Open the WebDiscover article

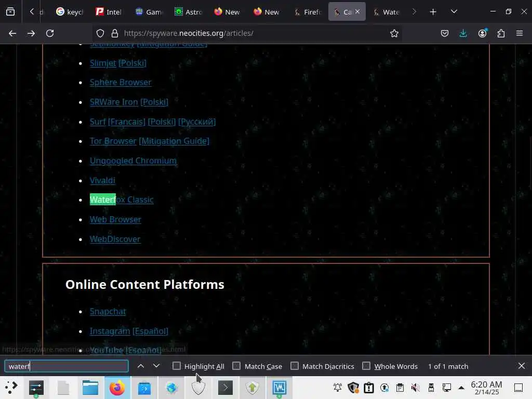coord(115,239)
